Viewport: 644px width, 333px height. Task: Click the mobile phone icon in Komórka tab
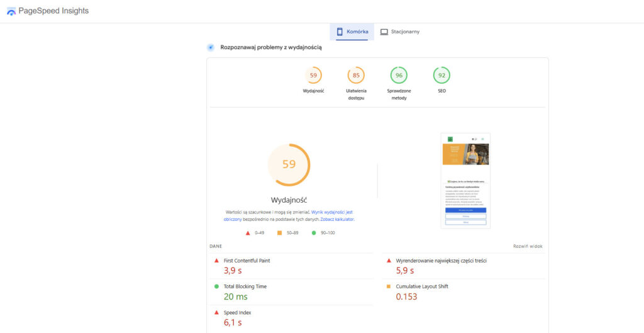[x=340, y=31]
